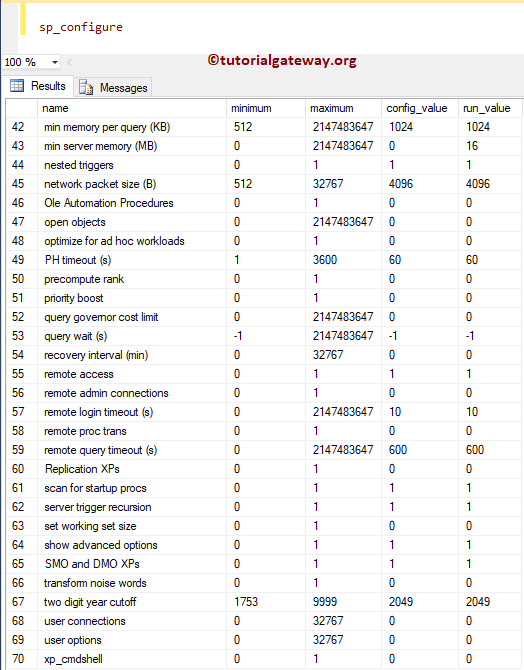Select the run_value column header
524x670 pixels.
490,108
